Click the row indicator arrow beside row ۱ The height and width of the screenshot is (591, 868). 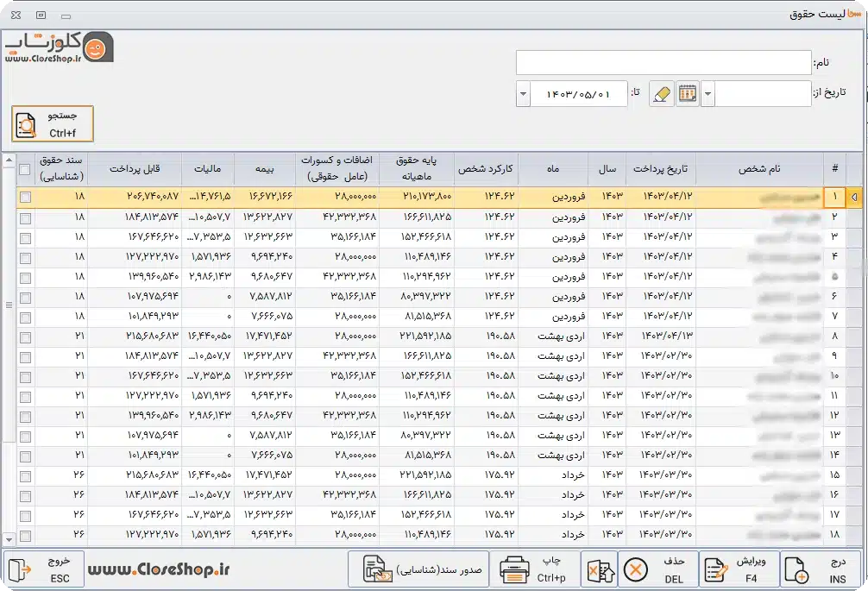(x=854, y=197)
